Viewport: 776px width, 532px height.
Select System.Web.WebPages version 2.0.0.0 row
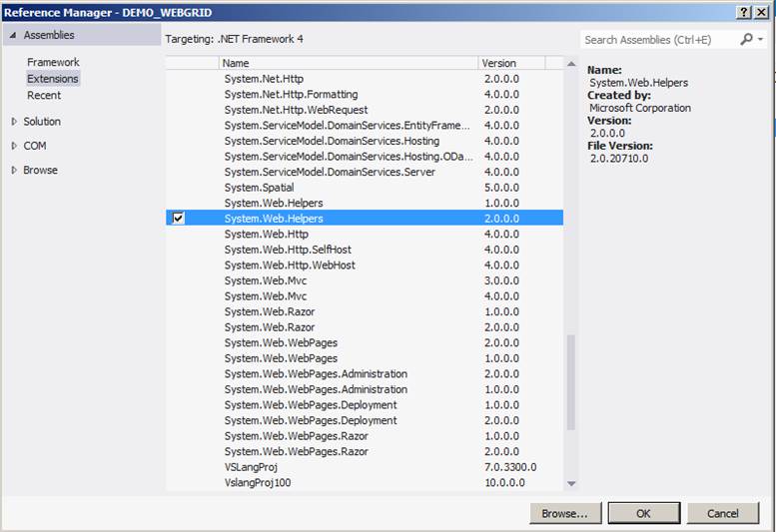[365, 342]
